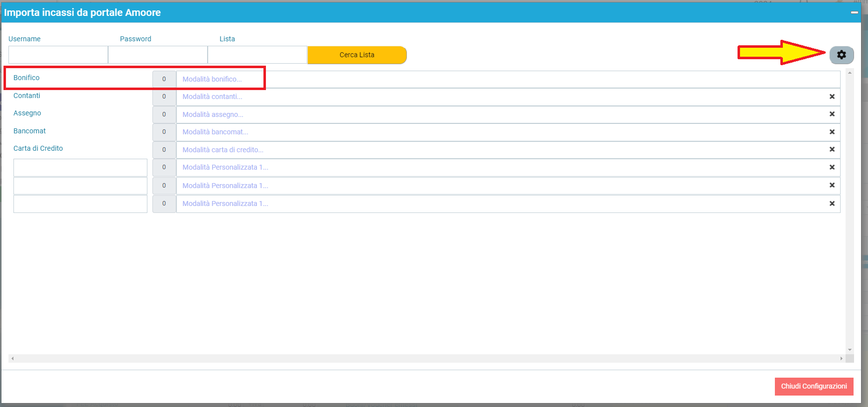The width and height of the screenshot is (868, 407).
Task: Click the dialog title Importa incassi da portale Amoore
Action: 82,12
